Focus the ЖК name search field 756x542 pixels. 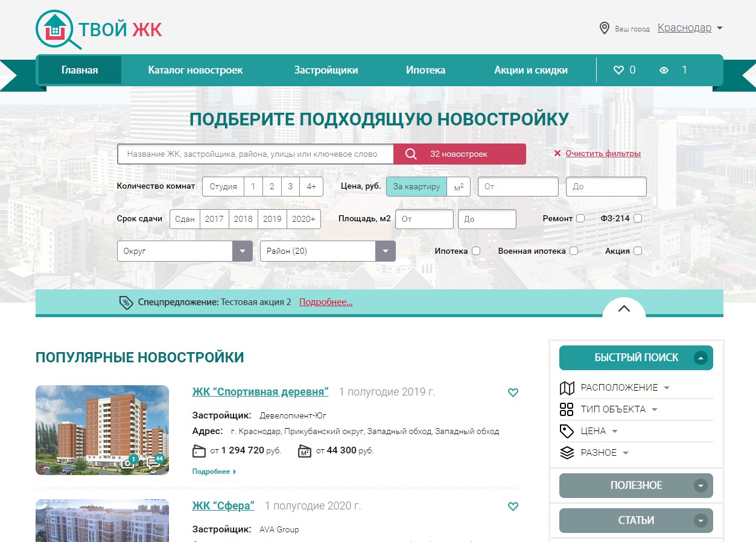click(x=255, y=154)
